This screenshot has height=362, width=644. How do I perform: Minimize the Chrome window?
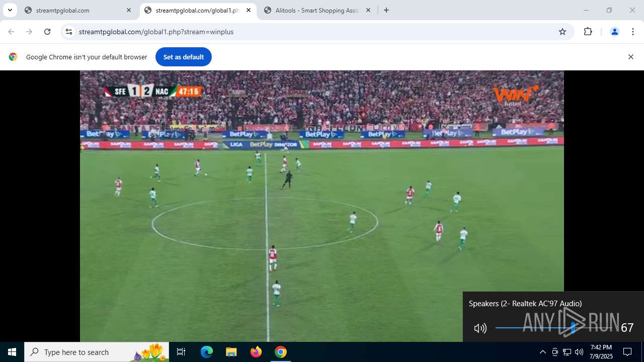(x=586, y=10)
